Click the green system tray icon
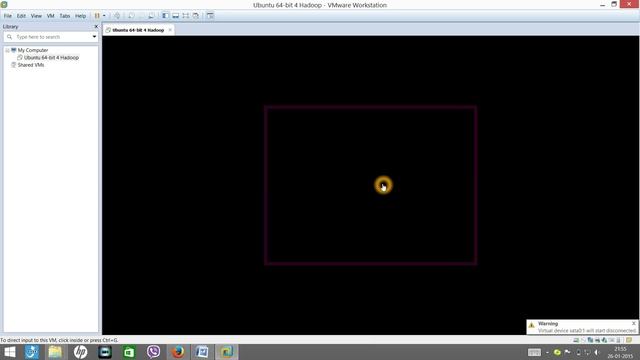640x360 pixels. pos(557,352)
